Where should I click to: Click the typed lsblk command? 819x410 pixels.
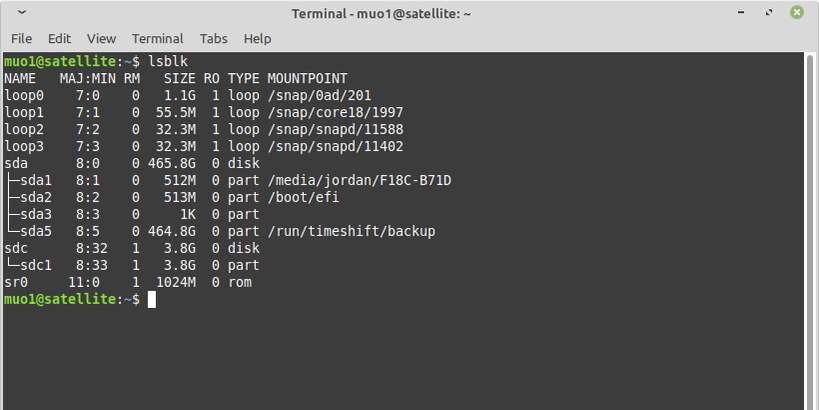pos(168,62)
